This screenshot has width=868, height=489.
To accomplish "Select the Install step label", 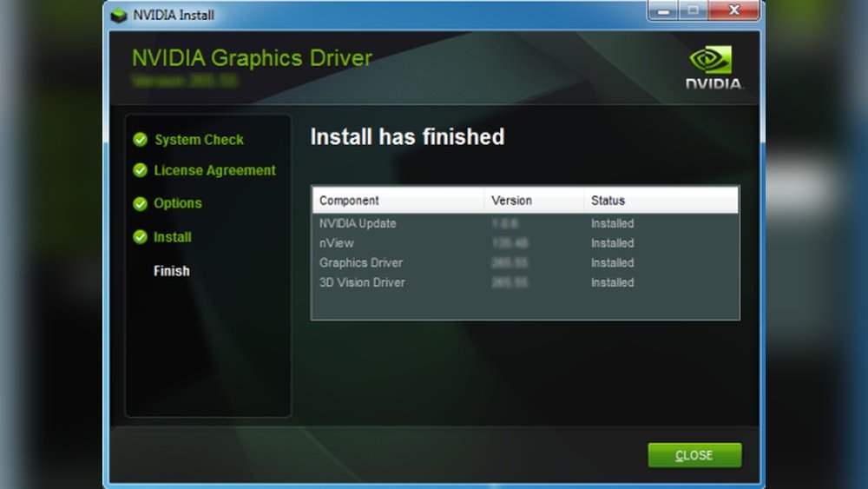I will pos(172,237).
